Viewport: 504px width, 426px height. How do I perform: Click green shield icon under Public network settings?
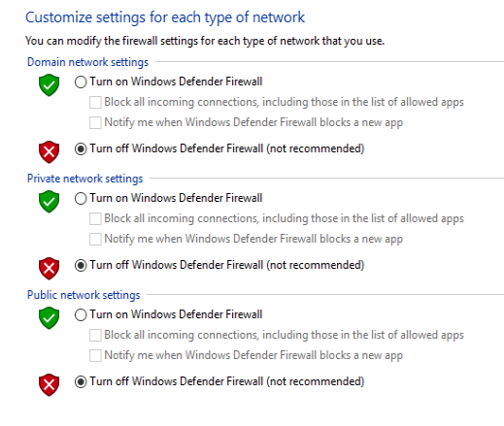pos(49,318)
